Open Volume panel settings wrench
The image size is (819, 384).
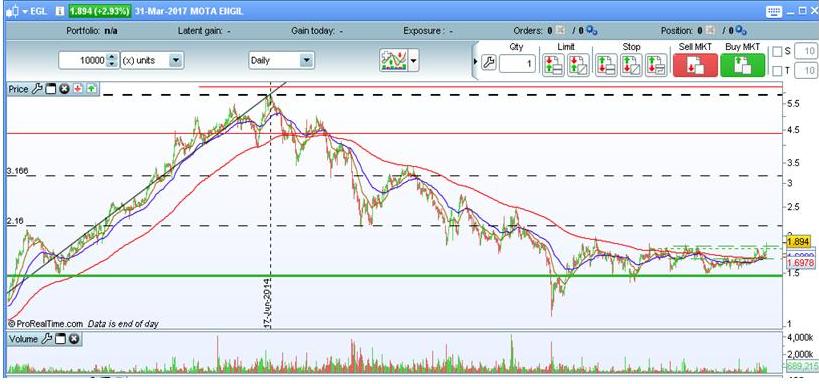[x=46, y=339]
